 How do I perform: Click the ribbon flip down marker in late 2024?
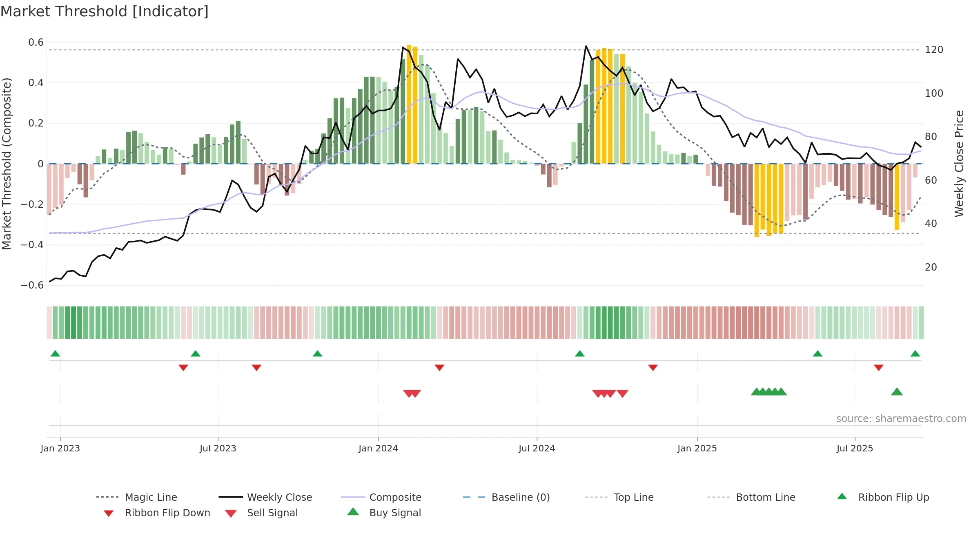tap(653, 368)
